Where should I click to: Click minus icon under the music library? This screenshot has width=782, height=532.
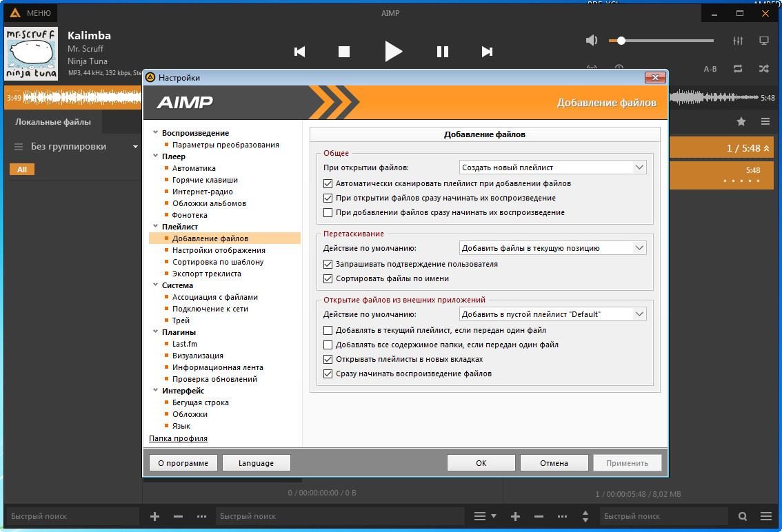pyautogui.click(x=178, y=517)
